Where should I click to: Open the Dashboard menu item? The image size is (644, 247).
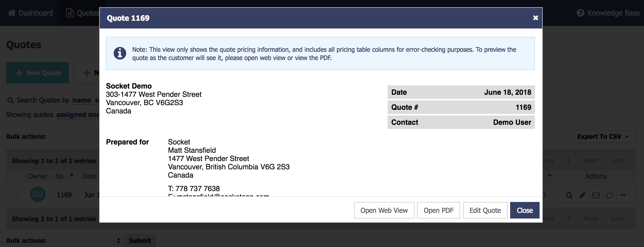point(30,13)
